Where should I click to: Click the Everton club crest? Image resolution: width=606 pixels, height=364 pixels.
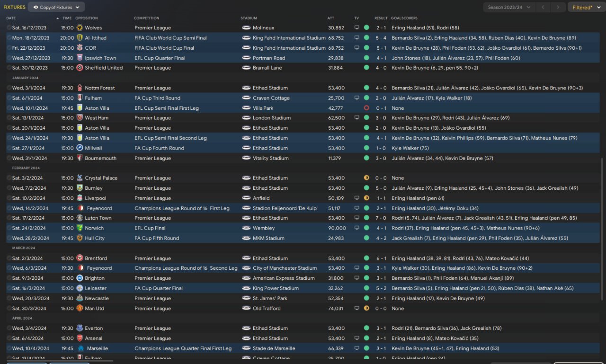pyautogui.click(x=80, y=328)
